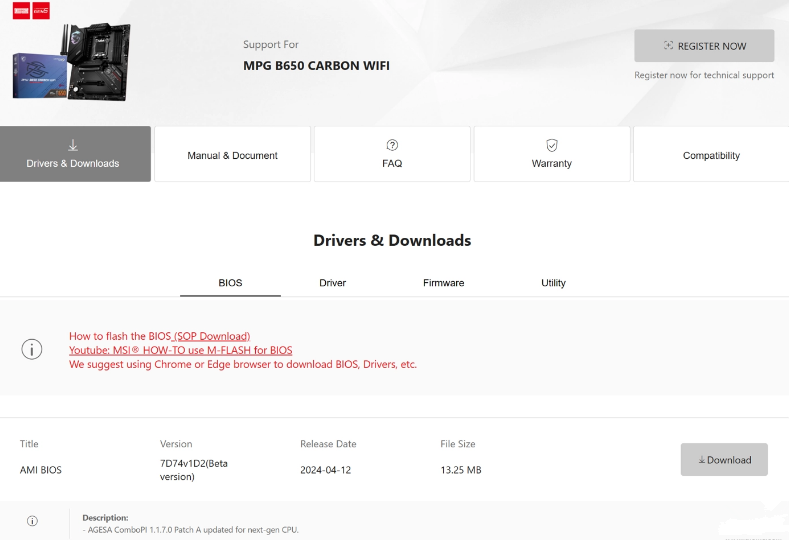Image resolution: width=789 pixels, height=540 pixels.
Task: Download the AMI BIOS 7D74v1D2 file
Action: click(x=724, y=459)
